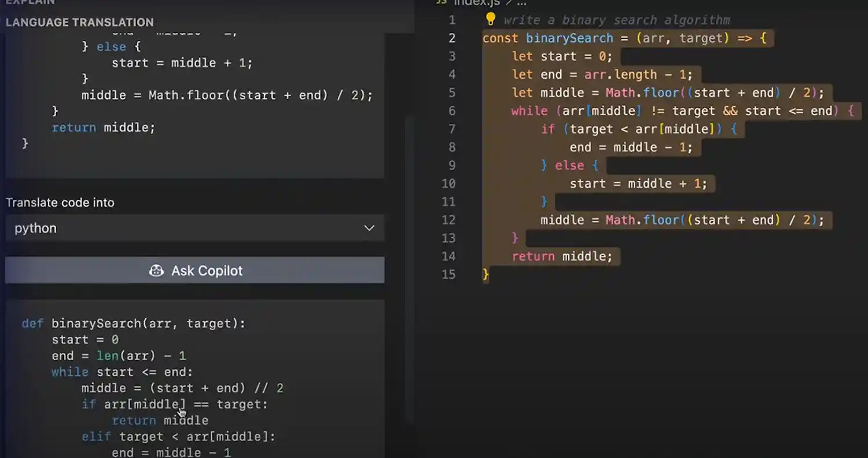Click line number 2 in the gutter

pos(452,38)
